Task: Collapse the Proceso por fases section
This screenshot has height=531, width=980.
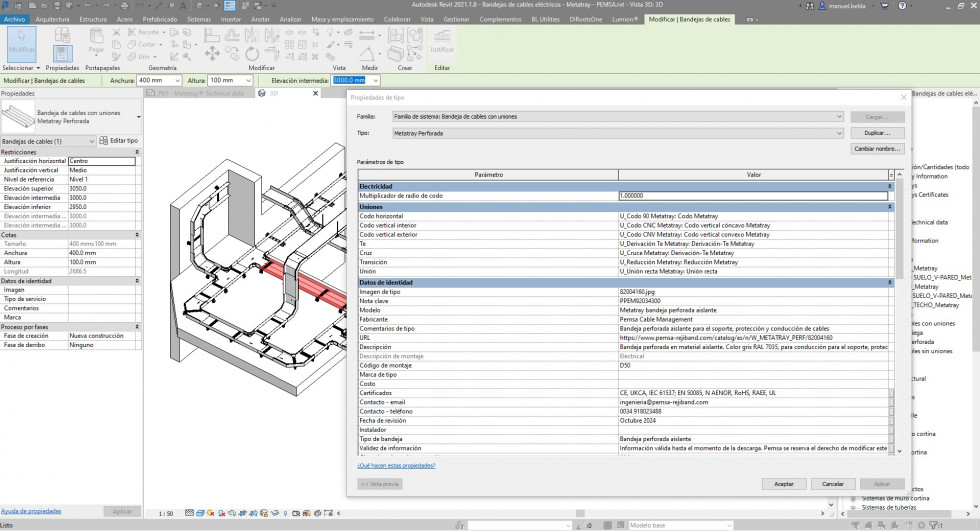Action: point(137,327)
